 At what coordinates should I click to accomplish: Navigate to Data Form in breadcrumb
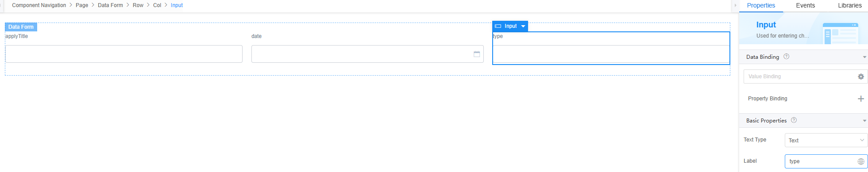point(110,5)
